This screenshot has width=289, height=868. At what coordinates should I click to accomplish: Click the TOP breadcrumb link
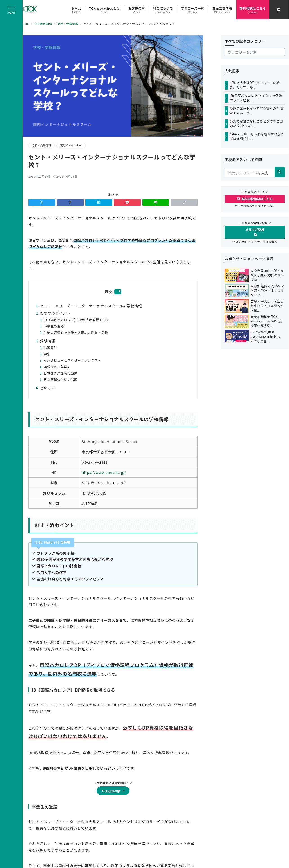(26, 24)
